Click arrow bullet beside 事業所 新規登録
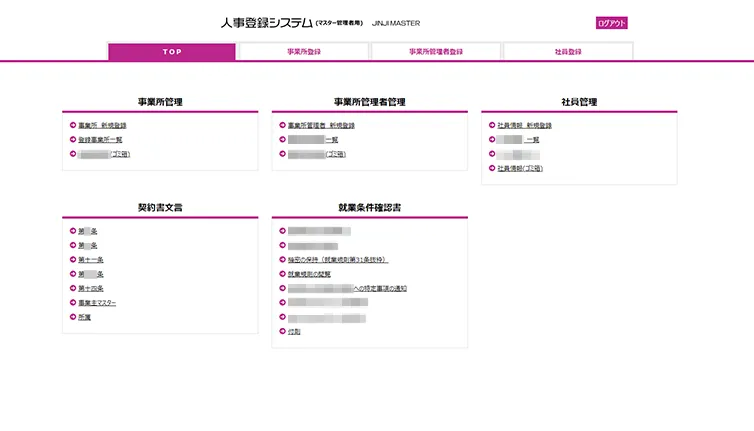This screenshot has height=431, width=754. pyautogui.click(x=73, y=125)
